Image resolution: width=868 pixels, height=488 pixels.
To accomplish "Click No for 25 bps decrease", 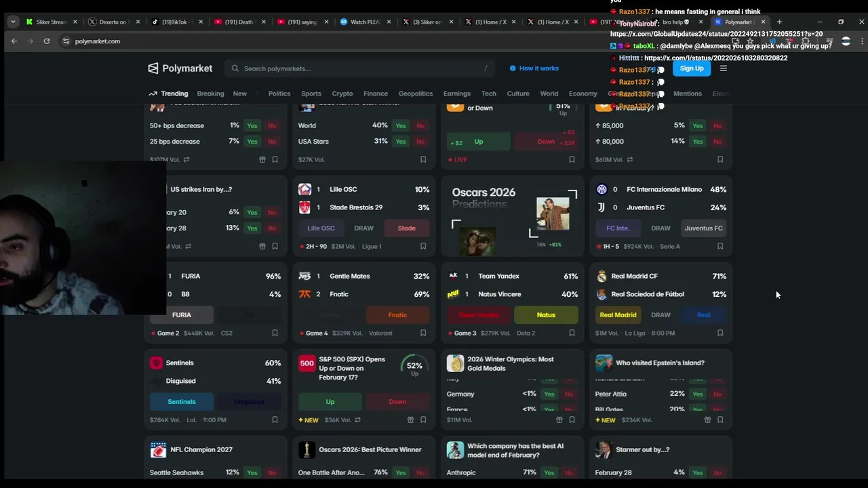I will 272,142.
